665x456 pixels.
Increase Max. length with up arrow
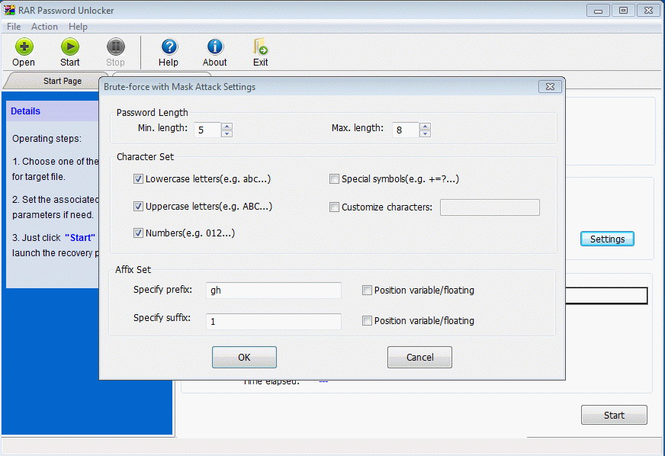(425, 126)
